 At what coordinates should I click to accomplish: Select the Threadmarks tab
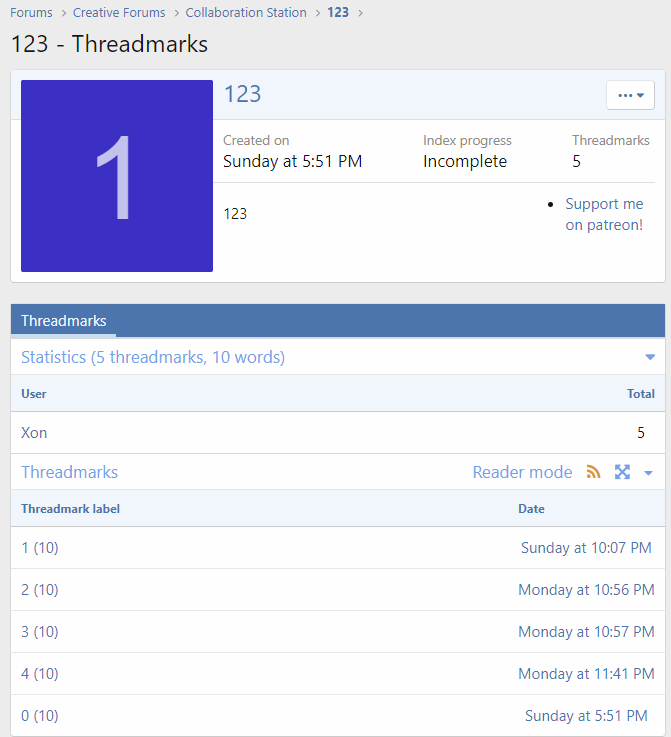[x=64, y=321]
